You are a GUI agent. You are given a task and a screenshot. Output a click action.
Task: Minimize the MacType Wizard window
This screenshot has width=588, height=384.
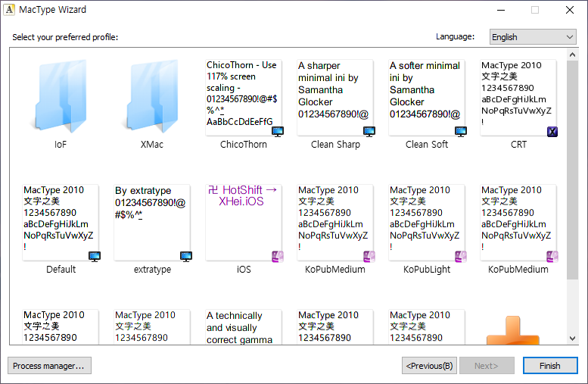coord(501,10)
